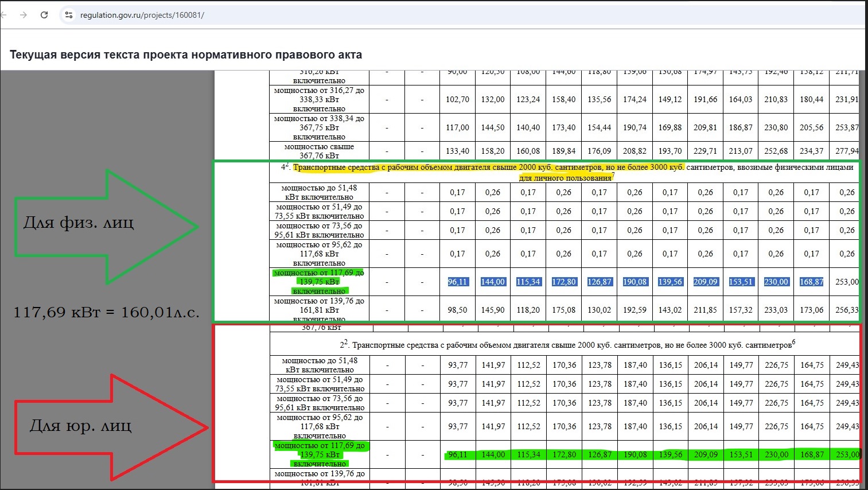Click cell with value 102,70
Viewport: 868px width, 490px height.
[x=457, y=99]
